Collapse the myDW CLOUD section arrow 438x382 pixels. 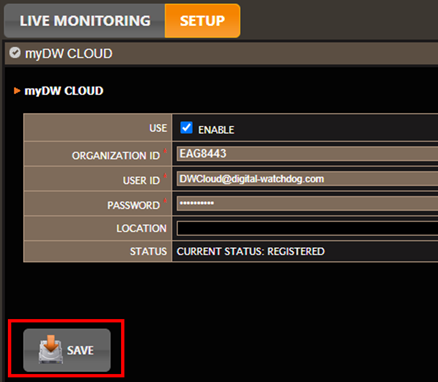[17, 91]
